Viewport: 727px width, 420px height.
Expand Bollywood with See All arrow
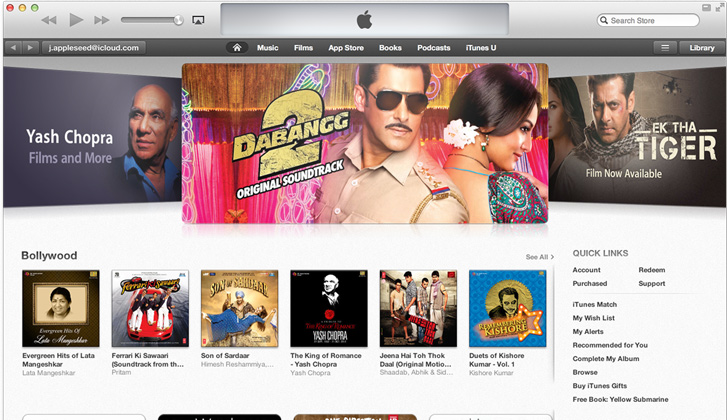click(540, 257)
